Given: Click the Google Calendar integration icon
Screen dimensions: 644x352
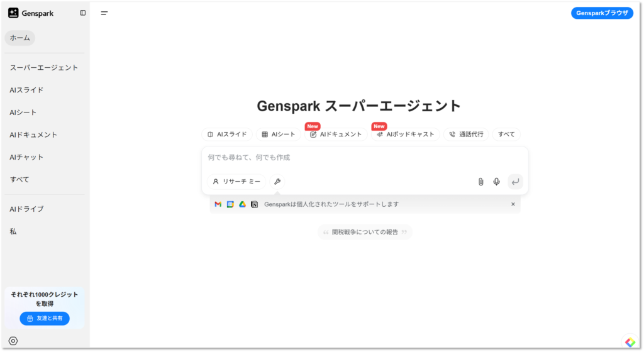Looking at the screenshot, I should [230, 204].
